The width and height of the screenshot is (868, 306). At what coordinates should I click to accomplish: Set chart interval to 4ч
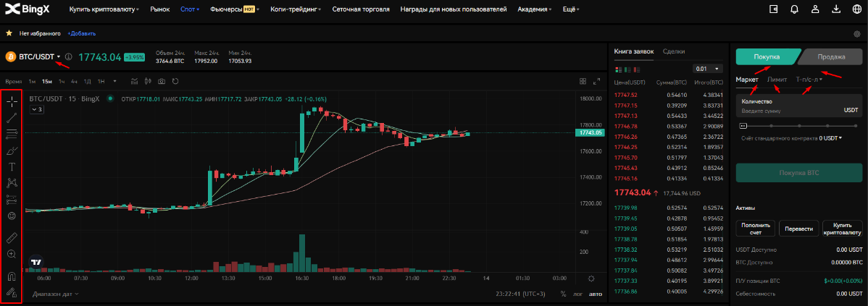pos(74,81)
